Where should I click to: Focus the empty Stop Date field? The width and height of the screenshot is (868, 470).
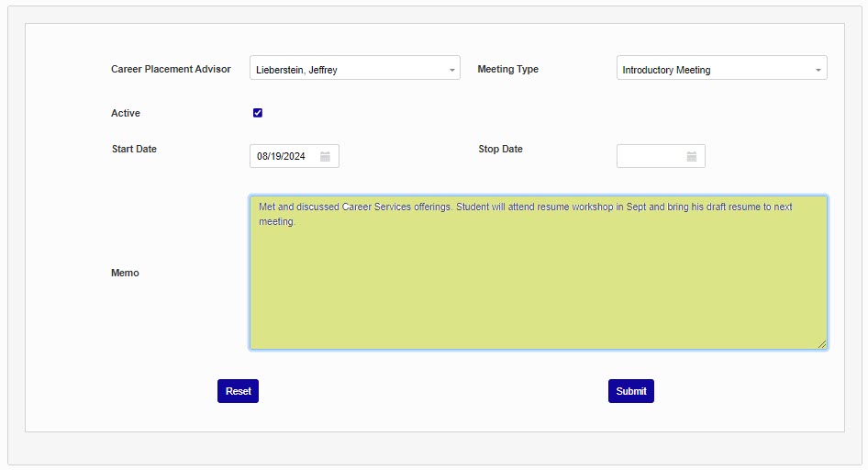click(650, 156)
